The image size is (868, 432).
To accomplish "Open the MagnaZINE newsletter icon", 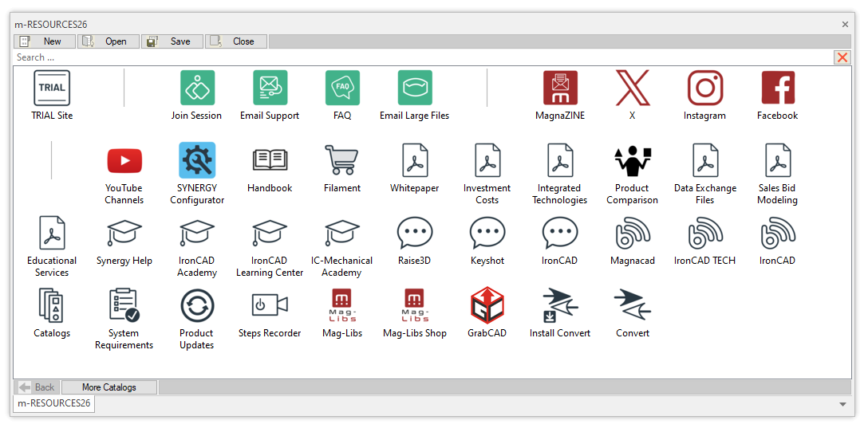I will coord(560,88).
